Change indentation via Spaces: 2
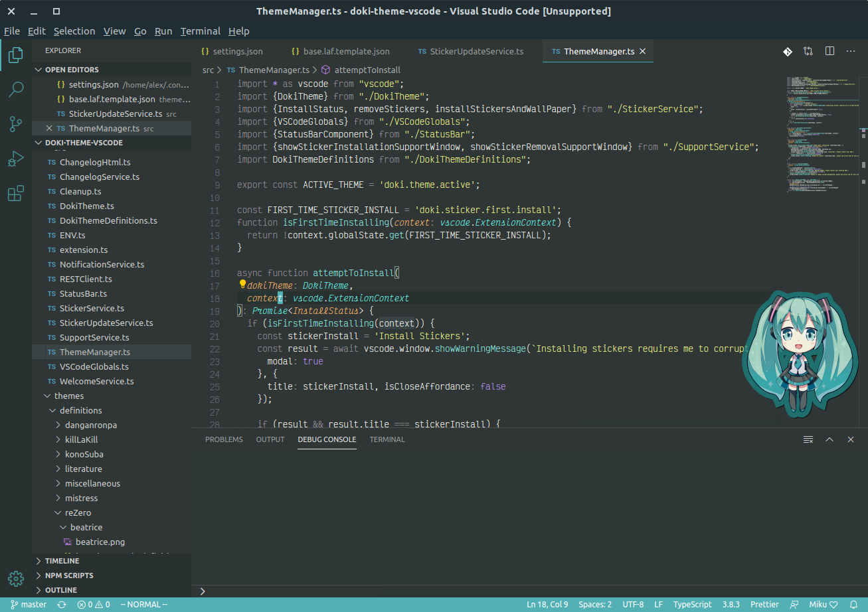868x612 pixels. point(595,605)
